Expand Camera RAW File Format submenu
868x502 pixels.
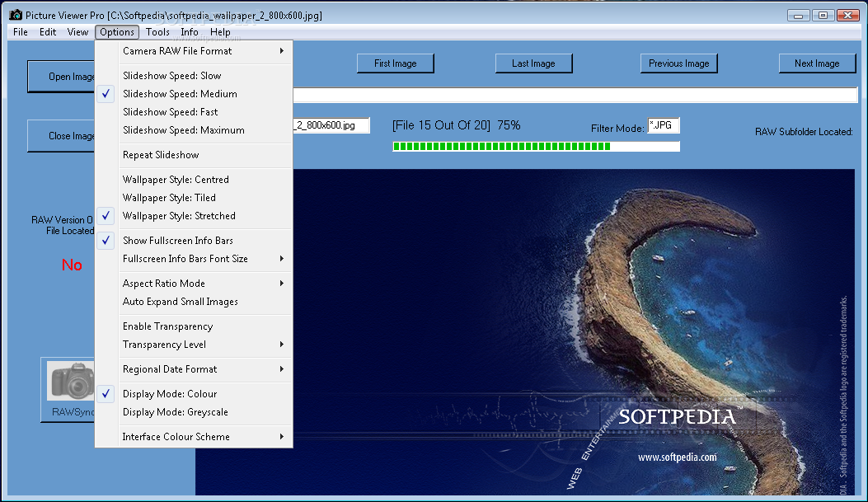[x=194, y=51]
